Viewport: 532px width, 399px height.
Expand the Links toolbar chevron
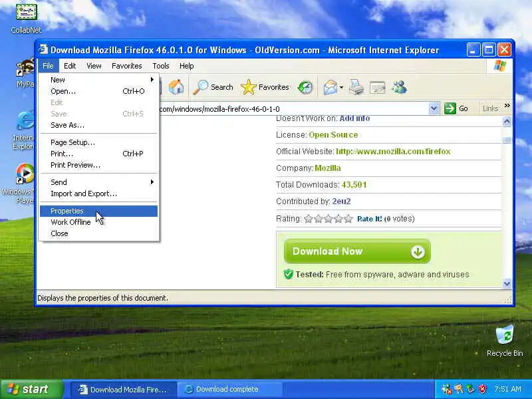point(507,106)
